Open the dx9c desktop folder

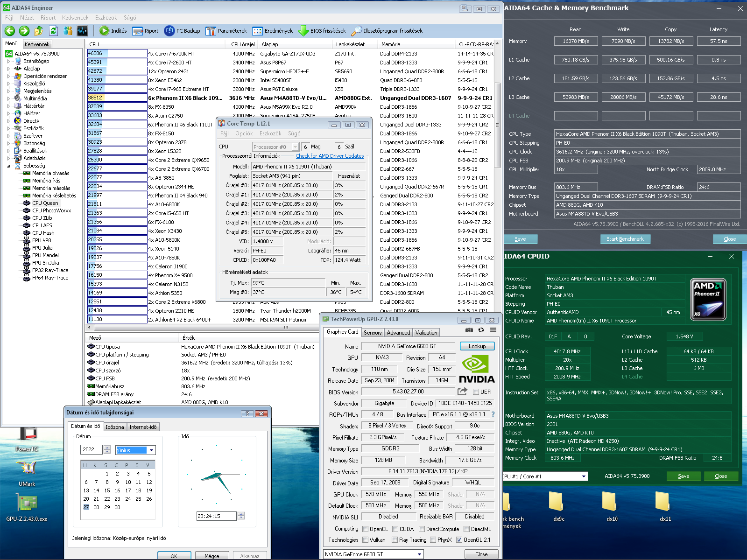(x=558, y=506)
